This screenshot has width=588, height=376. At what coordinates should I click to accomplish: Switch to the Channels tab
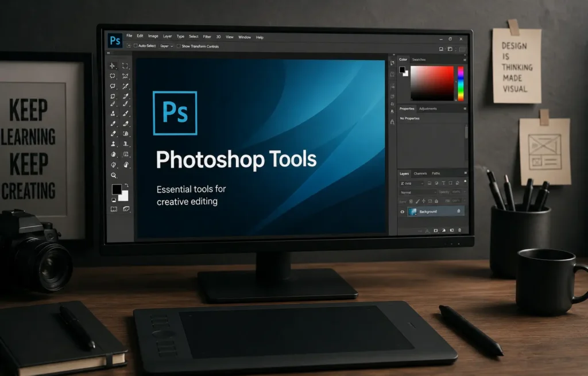(420, 173)
